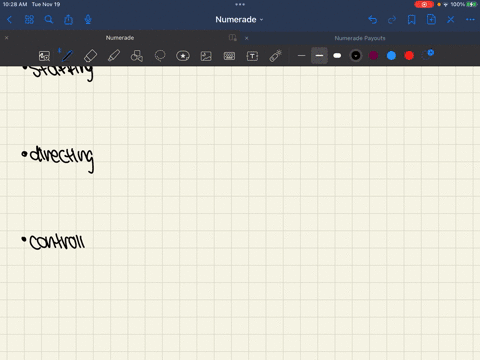Screen dimensions: 480x360
Task: Close the Numerade tab
Action: point(6,38)
